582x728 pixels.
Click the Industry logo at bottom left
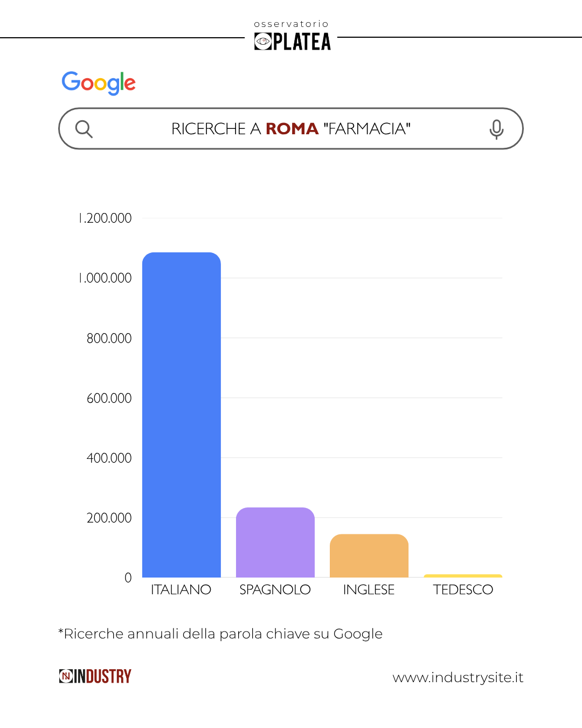95,676
